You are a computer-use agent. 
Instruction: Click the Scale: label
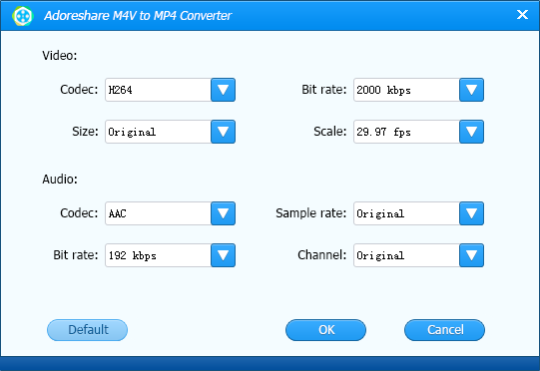(330, 131)
